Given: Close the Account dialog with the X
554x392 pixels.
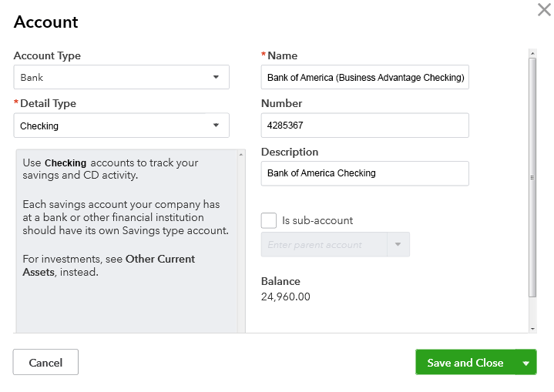Looking at the screenshot, I should [x=544, y=9].
